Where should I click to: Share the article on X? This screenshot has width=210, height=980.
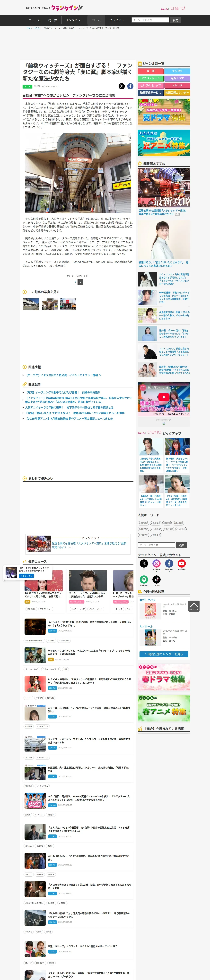coord(122,86)
